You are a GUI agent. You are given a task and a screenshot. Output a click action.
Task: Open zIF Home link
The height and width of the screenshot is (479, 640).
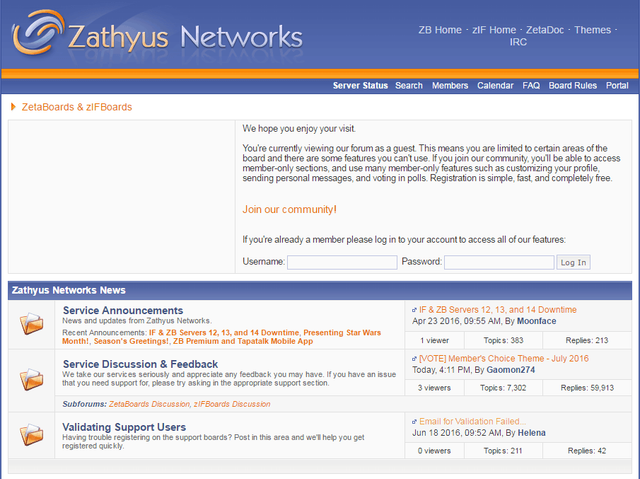pyautogui.click(x=494, y=30)
